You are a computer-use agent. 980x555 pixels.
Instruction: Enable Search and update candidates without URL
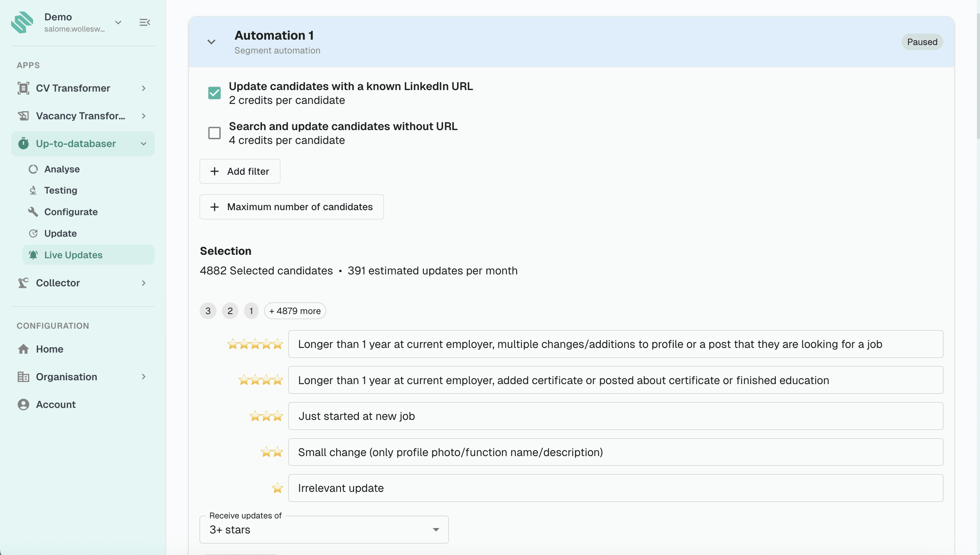point(214,133)
